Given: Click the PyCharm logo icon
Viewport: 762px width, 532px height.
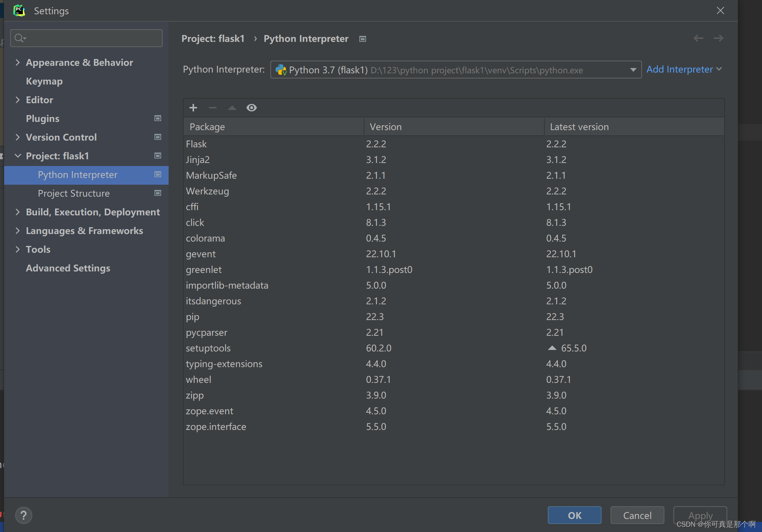Looking at the screenshot, I should [x=19, y=10].
